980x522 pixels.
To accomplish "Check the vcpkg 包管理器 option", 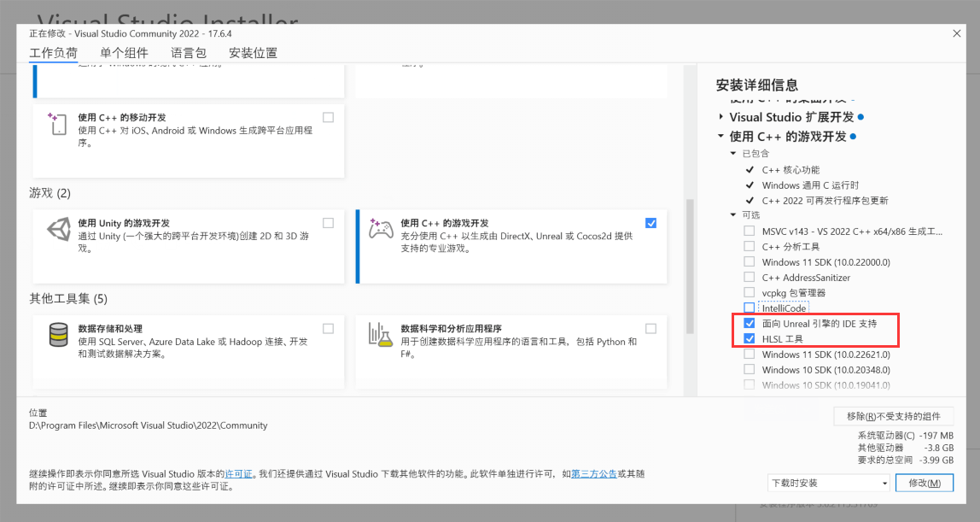I will (x=749, y=292).
